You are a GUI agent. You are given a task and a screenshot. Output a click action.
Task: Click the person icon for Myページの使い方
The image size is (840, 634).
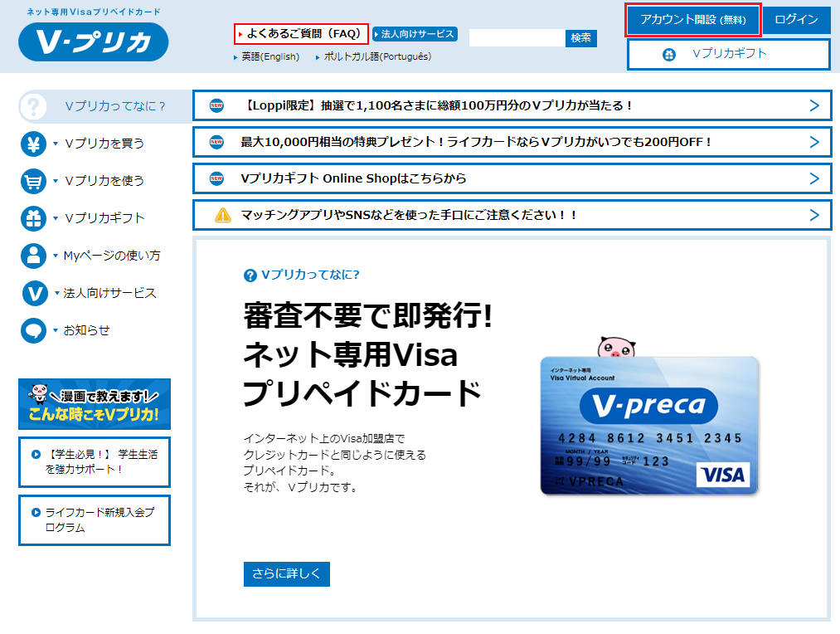[x=33, y=256]
